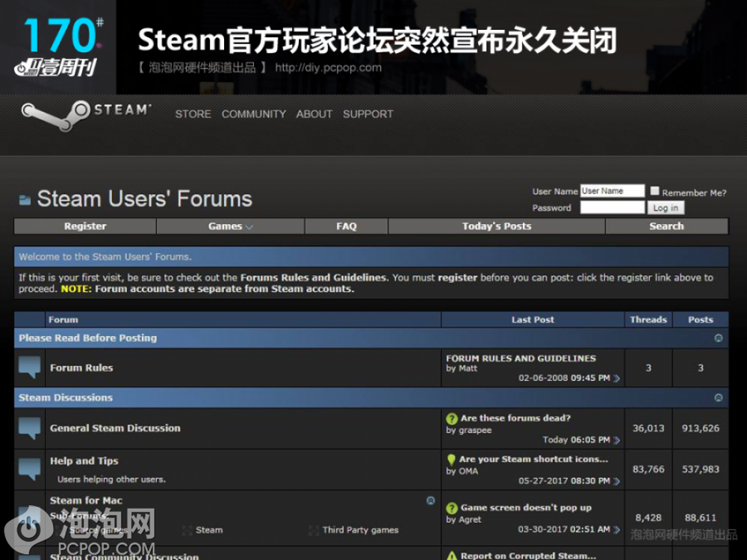This screenshot has width=747, height=560.
Task: Click the Password input field
Action: (613, 208)
